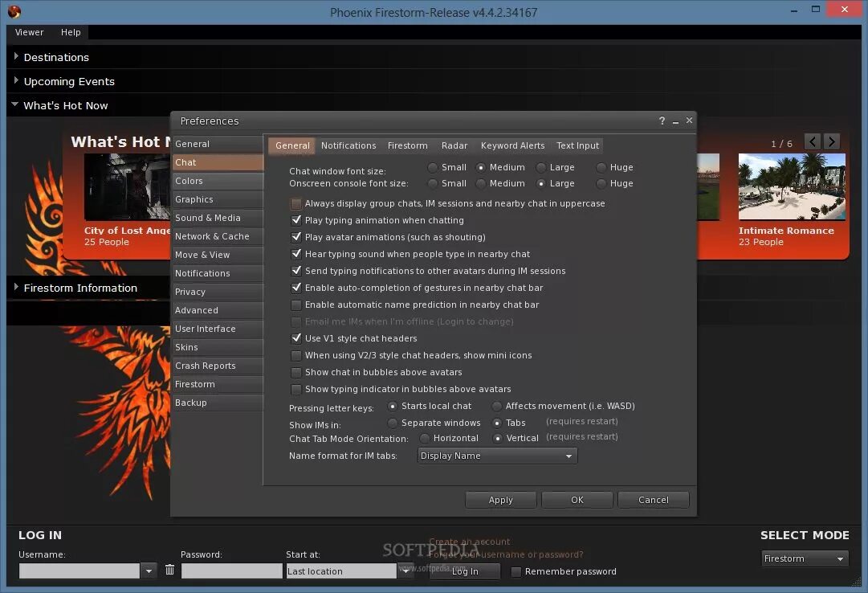Select Separate windows for IMs
This screenshot has width=868, height=593.
point(392,423)
